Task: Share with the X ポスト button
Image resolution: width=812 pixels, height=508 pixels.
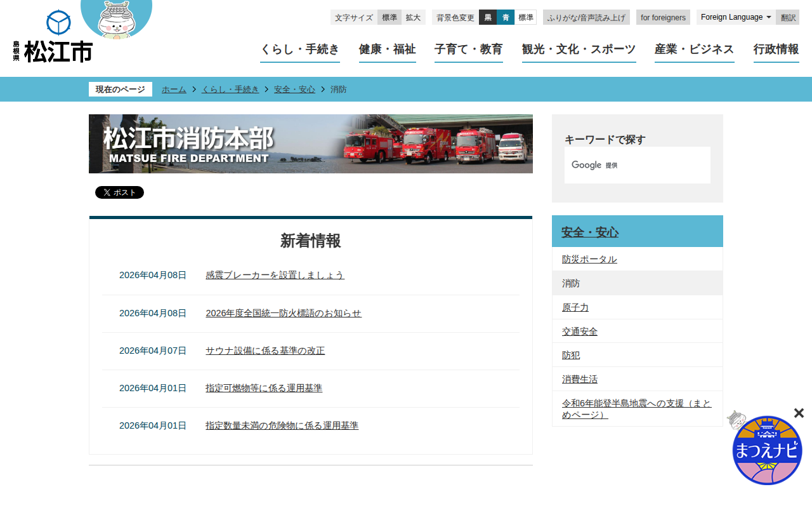Action: coord(119,192)
